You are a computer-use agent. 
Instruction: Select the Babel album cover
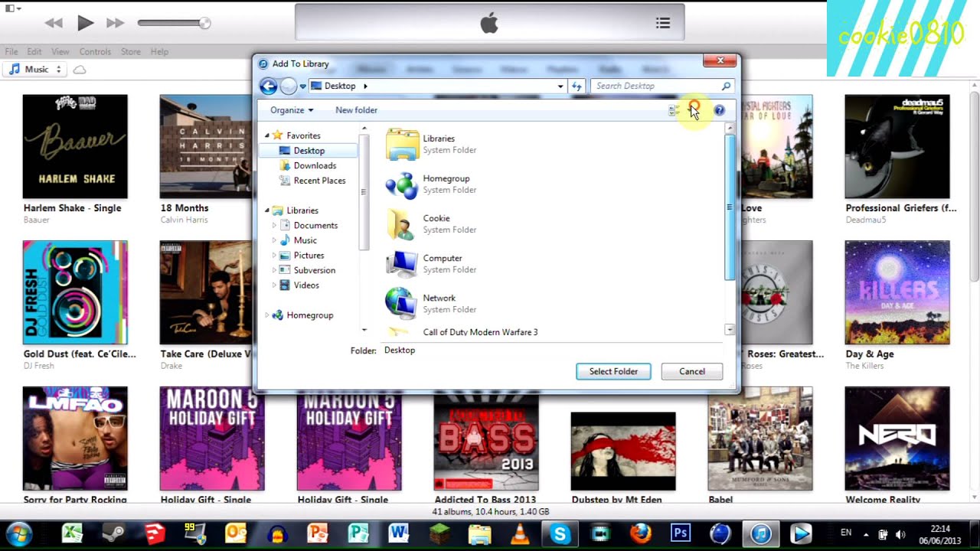[x=760, y=439]
